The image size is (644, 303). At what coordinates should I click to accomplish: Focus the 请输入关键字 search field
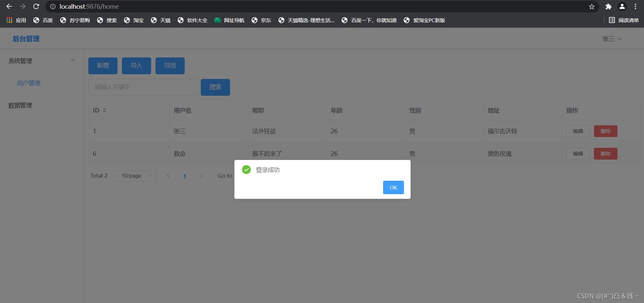(x=143, y=87)
